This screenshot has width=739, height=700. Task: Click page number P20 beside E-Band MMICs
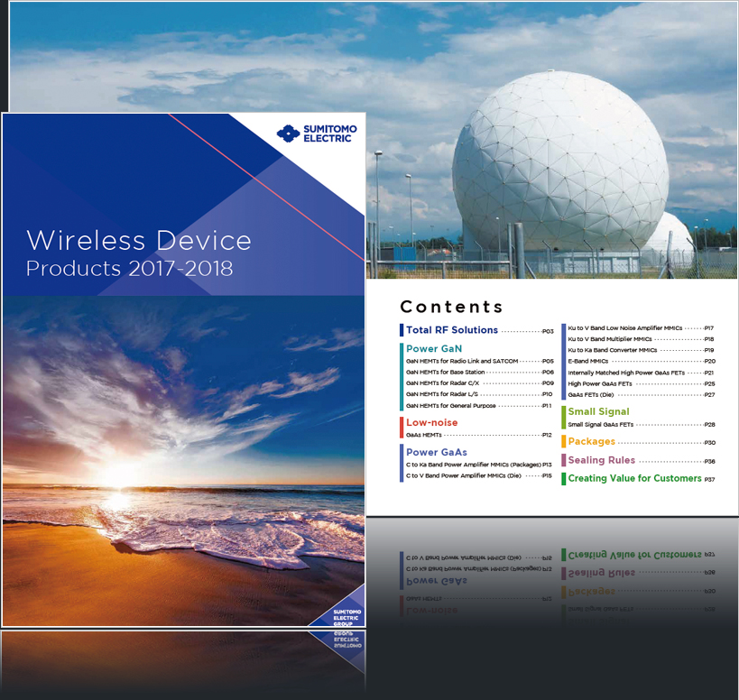pyautogui.click(x=710, y=362)
